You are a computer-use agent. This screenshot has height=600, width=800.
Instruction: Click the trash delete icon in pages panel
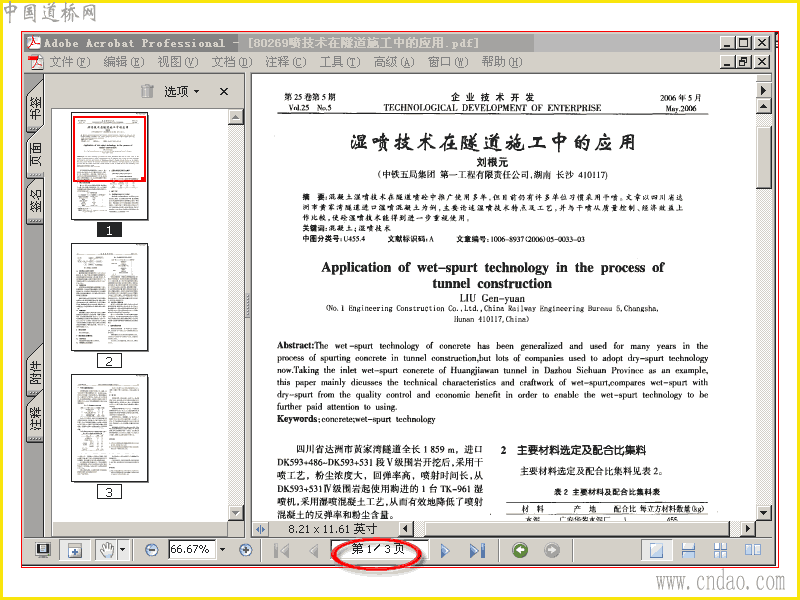[147, 91]
